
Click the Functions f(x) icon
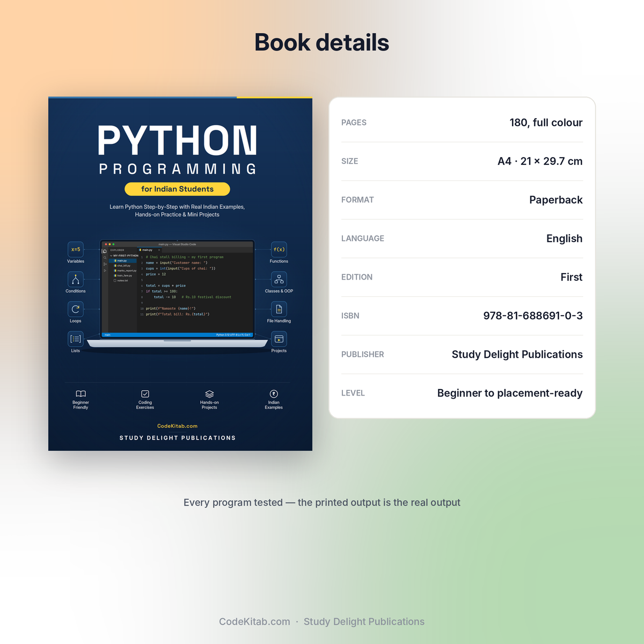tap(279, 250)
